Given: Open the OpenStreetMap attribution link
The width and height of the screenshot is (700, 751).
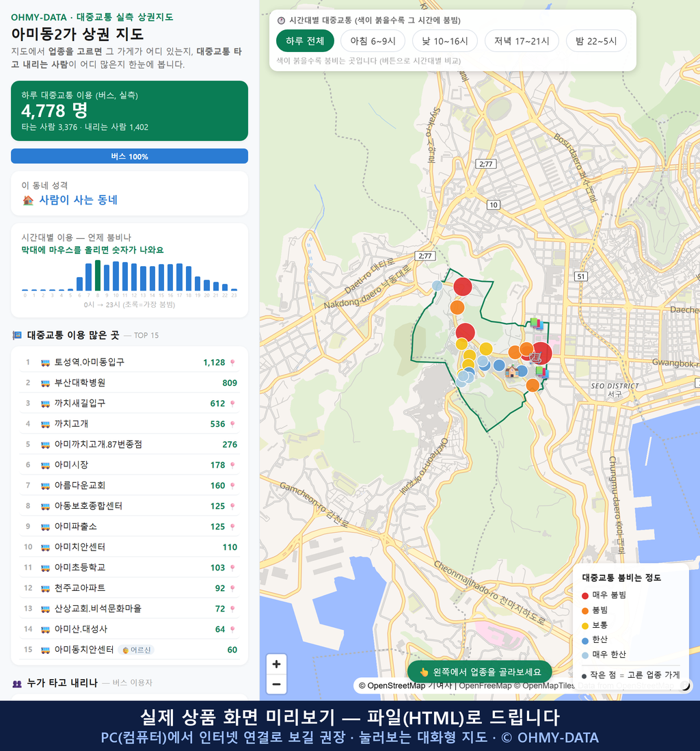Looking at the screenshot, I should [396, 686].
